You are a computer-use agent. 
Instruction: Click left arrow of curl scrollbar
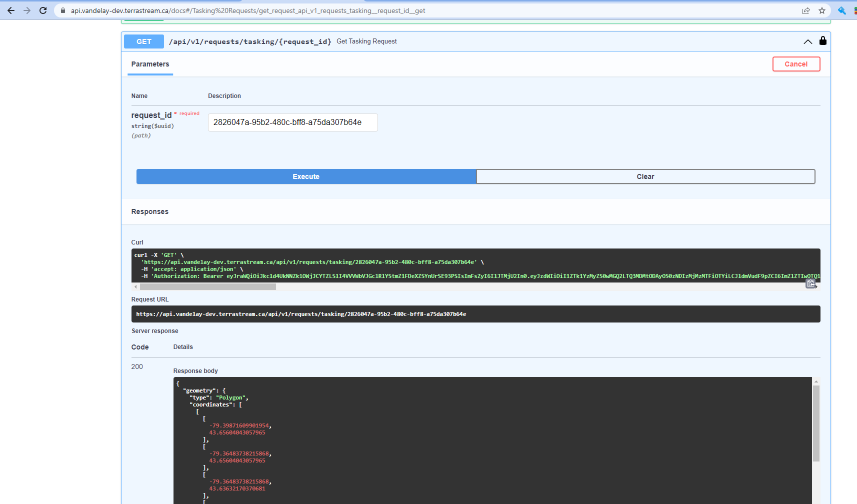135,287
